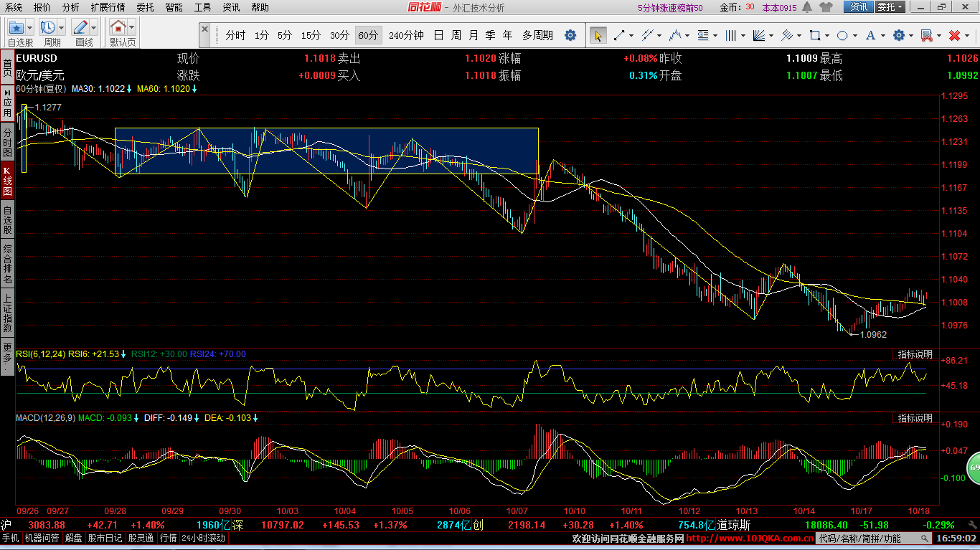Image resolution: width=980 pixels, height=550 pixels.
Task: Select the arrow pointer tool
Action: pos(598,35)
